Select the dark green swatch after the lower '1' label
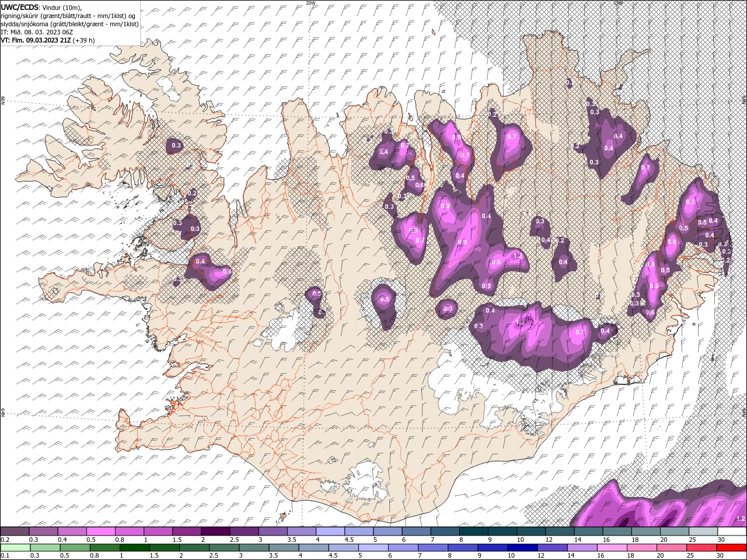Viewport: 747px width, 560px height. [x=134, y=548]
